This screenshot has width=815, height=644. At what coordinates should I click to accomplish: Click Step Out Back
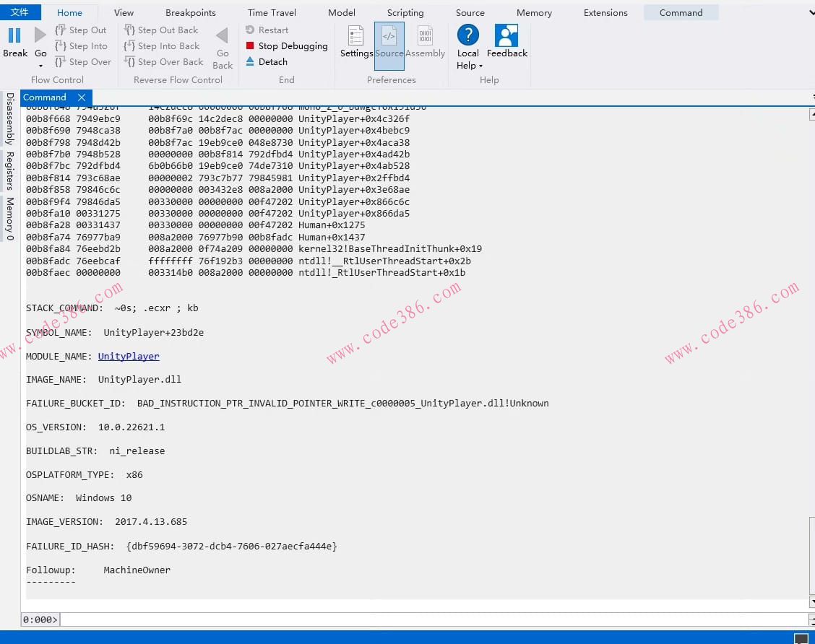[161, 30]
